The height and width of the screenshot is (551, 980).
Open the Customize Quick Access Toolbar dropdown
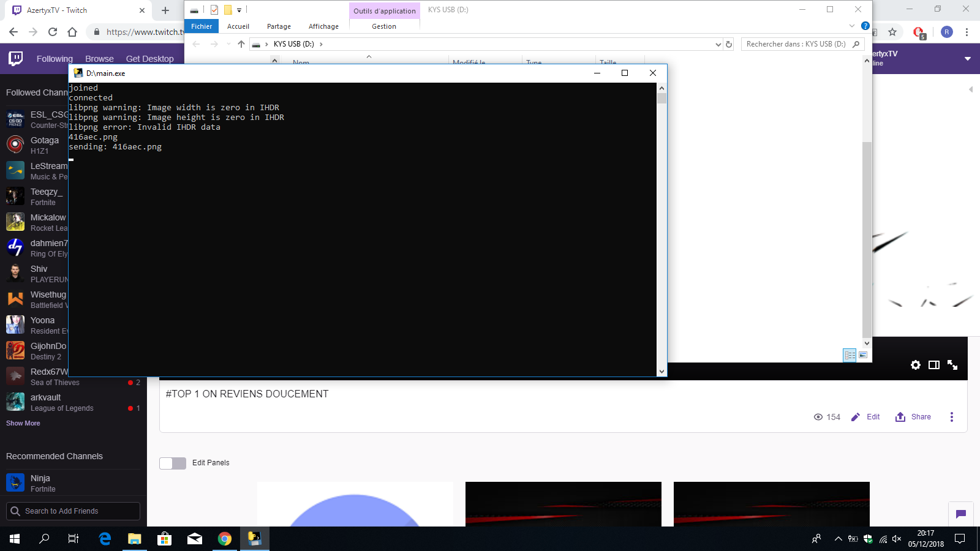click(239, 10)
